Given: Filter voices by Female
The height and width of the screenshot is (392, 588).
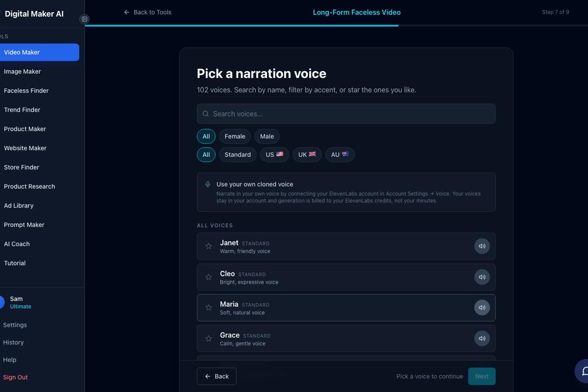Looking at the screenshot, I should point(235,136).
